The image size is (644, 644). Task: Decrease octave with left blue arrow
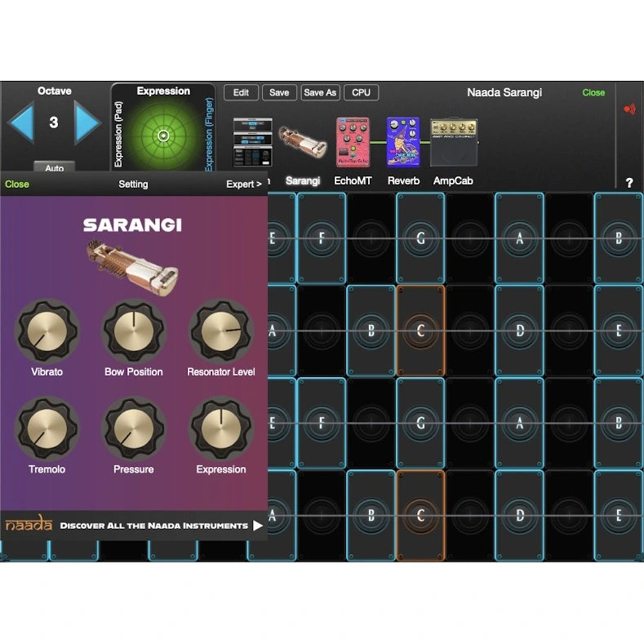click(21, 122)
